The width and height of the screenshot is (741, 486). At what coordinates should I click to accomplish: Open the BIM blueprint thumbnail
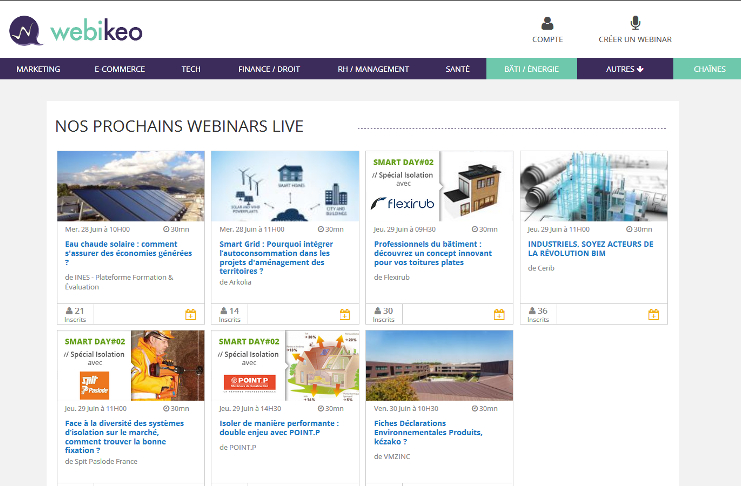tap(594, 186)
